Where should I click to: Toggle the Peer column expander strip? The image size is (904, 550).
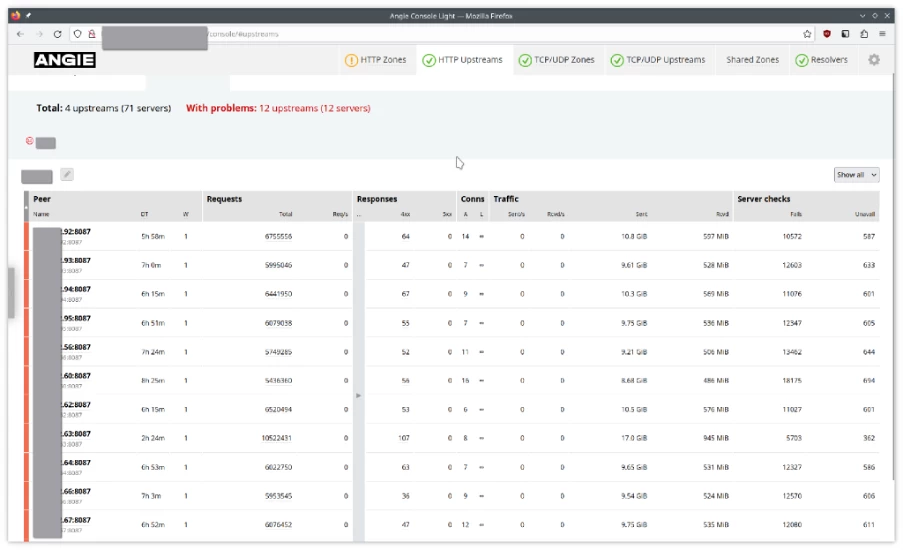point(27,206)
